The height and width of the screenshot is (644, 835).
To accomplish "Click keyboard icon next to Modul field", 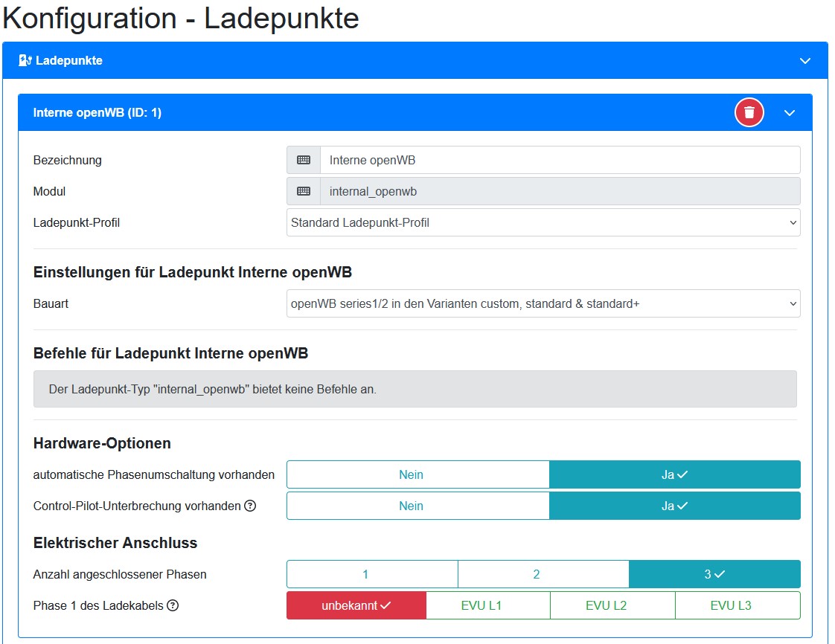I will click(304, 191).
